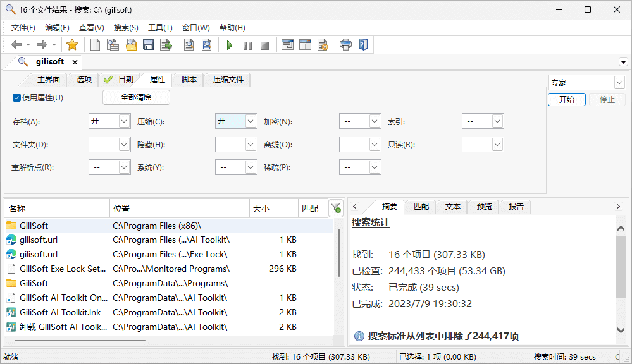Open the back button history dropdown arrow

point(28,45)
